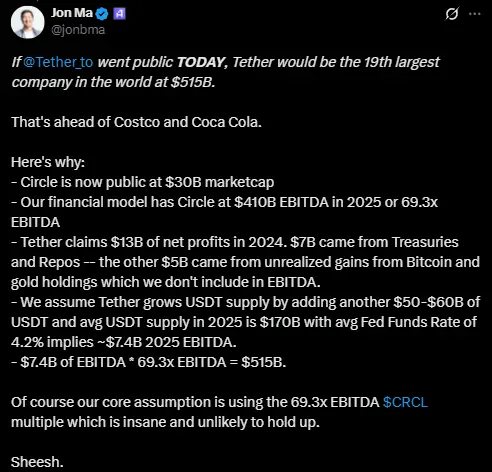The image size is (492, 472).
Task: Open the three-dot more options menu
Action: pos(475,14)
